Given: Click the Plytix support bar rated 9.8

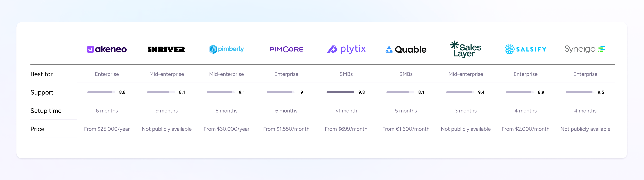Looking at the screenshot, I should (x=340, y=92).
